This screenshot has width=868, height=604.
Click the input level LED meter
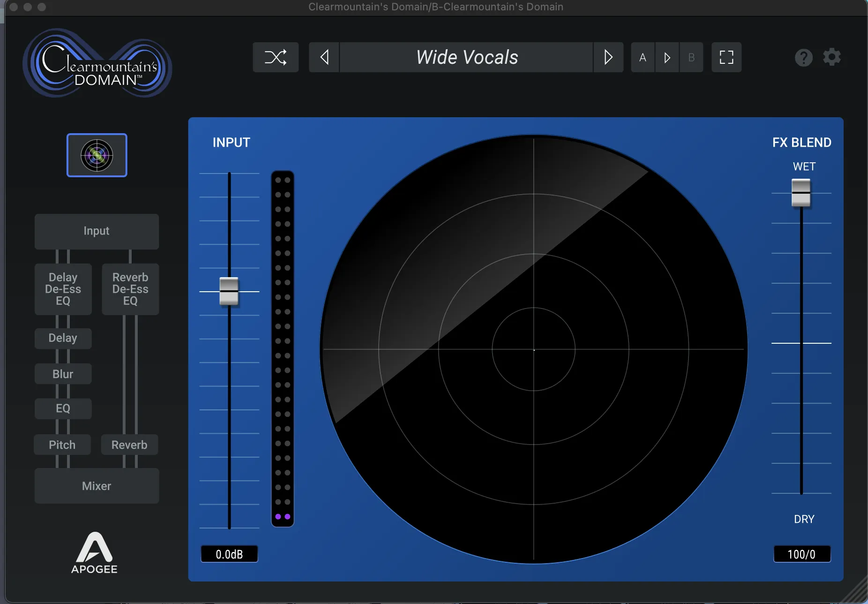click(283, 348)
